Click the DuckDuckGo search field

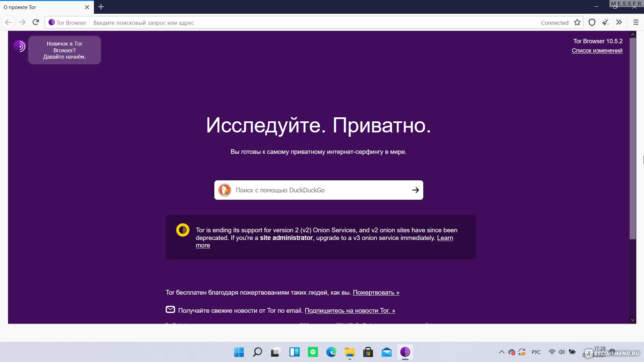tap(318, 190)
